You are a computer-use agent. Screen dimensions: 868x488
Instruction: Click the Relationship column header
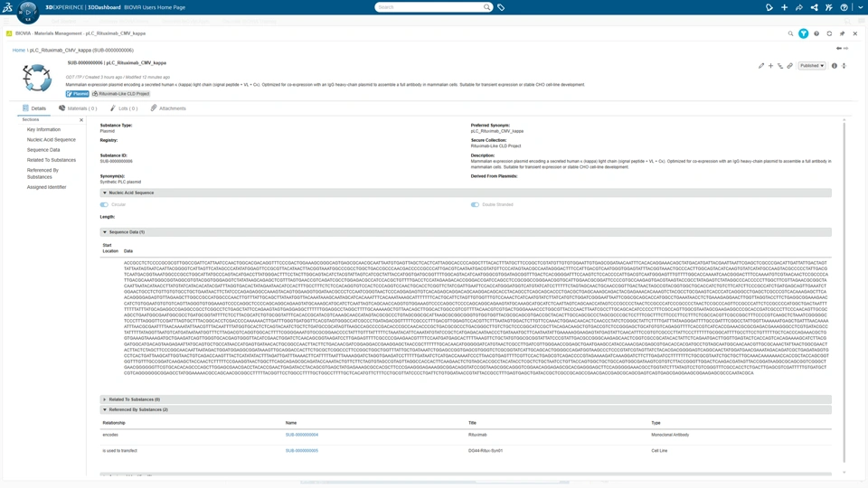coord(114,423)
